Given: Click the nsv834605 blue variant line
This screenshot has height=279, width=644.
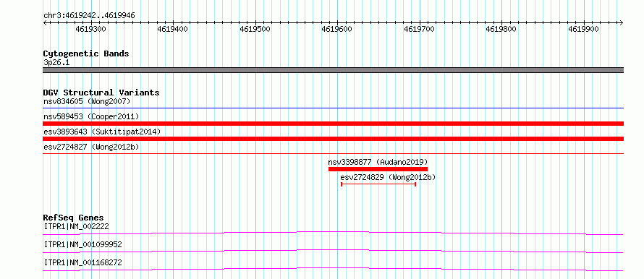Looking at the screenshot, I should (x=333, y=108).
